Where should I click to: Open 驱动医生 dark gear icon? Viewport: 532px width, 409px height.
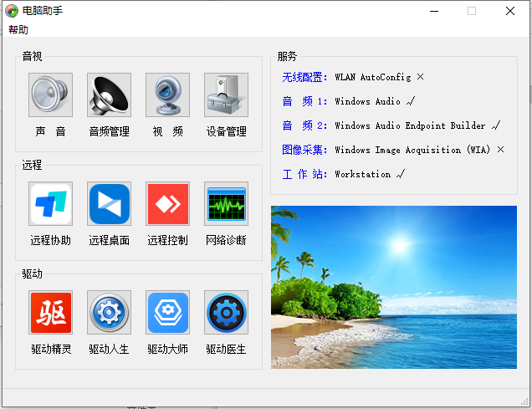tap(226, 312)
